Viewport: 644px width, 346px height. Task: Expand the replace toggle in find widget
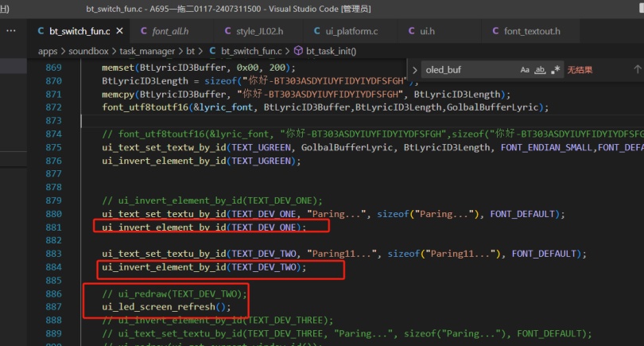pyautogui.click(x=415, y=70)
